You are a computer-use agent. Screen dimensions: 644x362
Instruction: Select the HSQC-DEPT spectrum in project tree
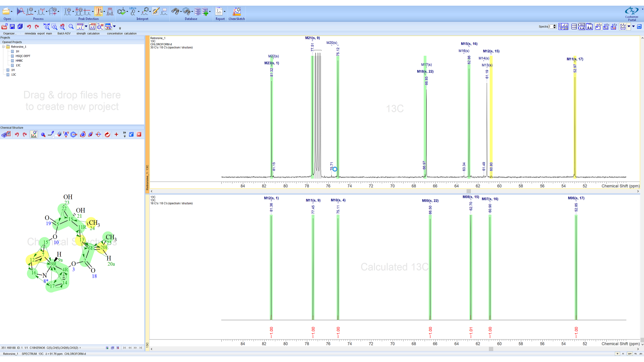point(23,56)
